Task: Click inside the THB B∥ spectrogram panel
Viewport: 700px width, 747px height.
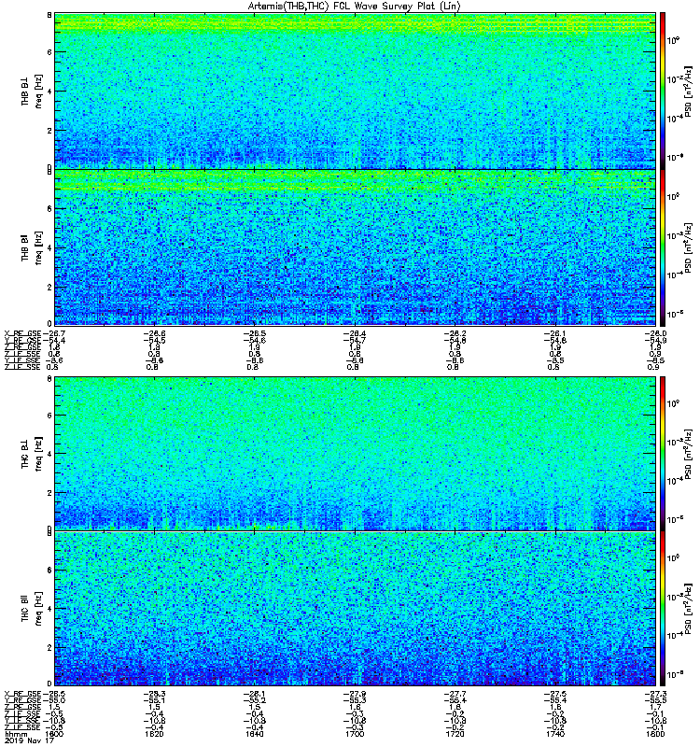Action: [x=355, y=247]
